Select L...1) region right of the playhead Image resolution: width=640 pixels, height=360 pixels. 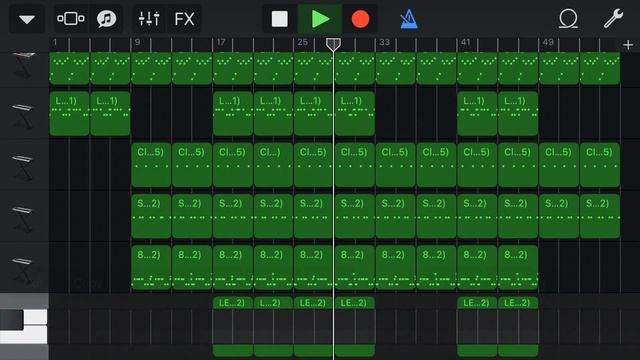point(355,113)
